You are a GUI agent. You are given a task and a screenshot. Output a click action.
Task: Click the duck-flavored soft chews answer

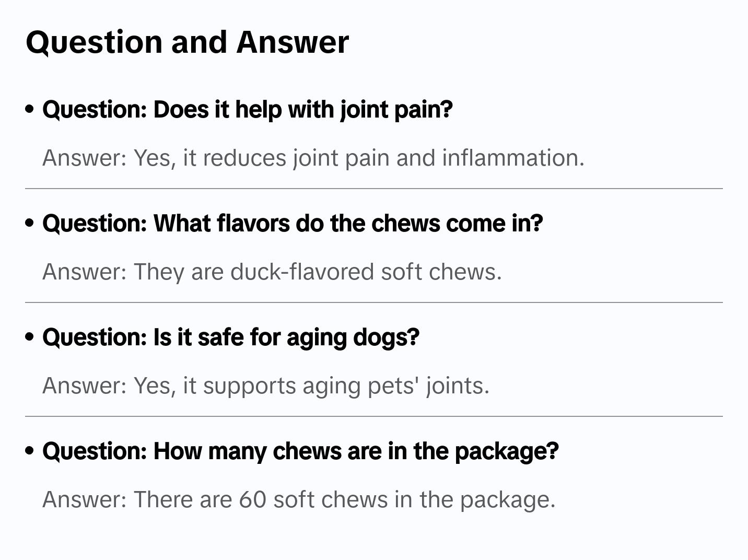pyautogui.click(x=272, y=272)
